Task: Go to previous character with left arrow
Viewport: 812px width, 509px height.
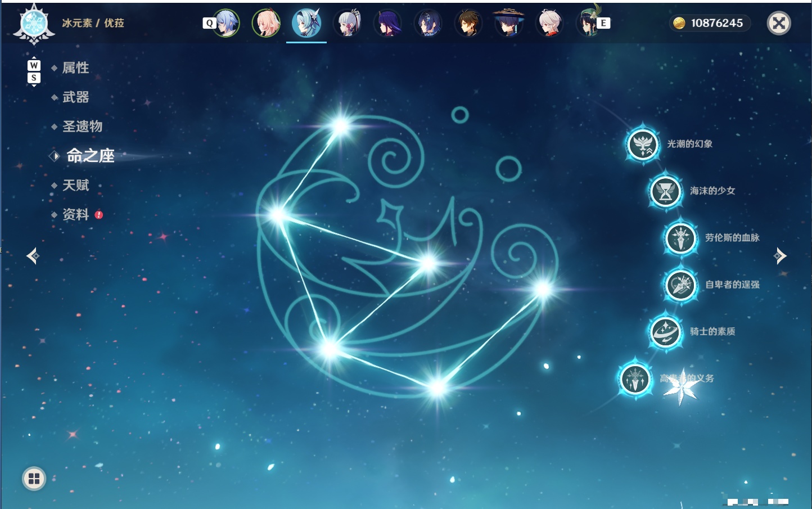Action: (33, 256)
